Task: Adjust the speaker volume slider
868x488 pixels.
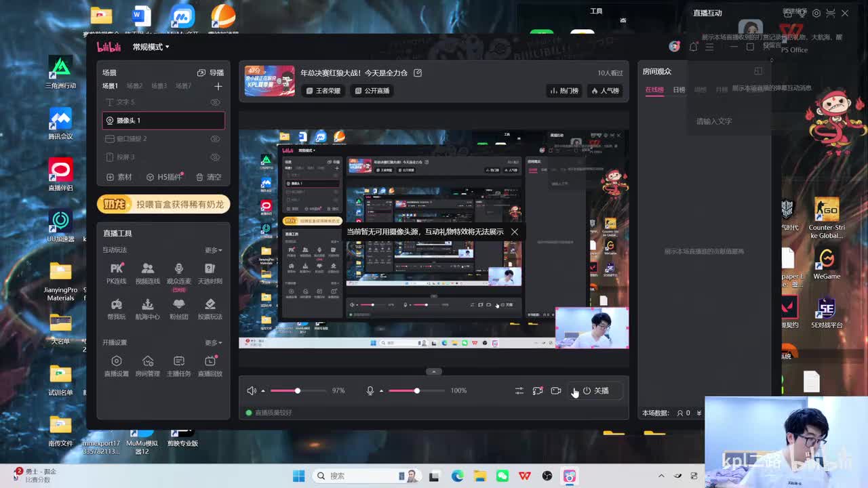Action: [x=297, y=390]
